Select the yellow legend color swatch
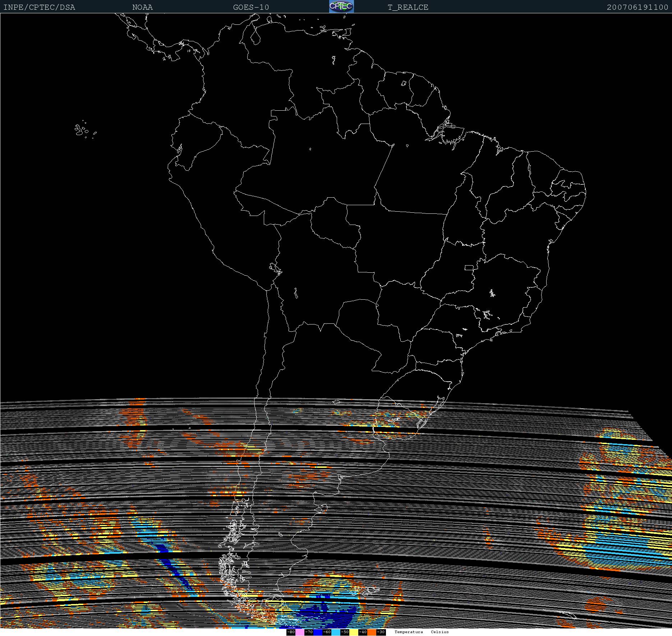Image resolution: width=672 pixels, height=636 pixels. pos(354,632)
